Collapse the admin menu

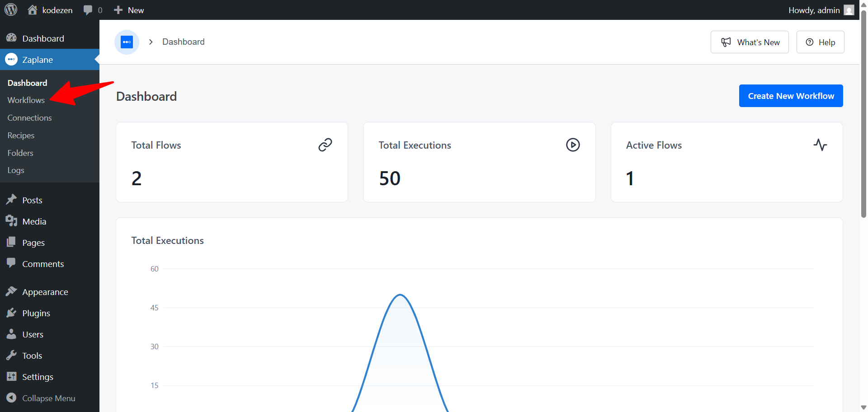tap(50, 398)
